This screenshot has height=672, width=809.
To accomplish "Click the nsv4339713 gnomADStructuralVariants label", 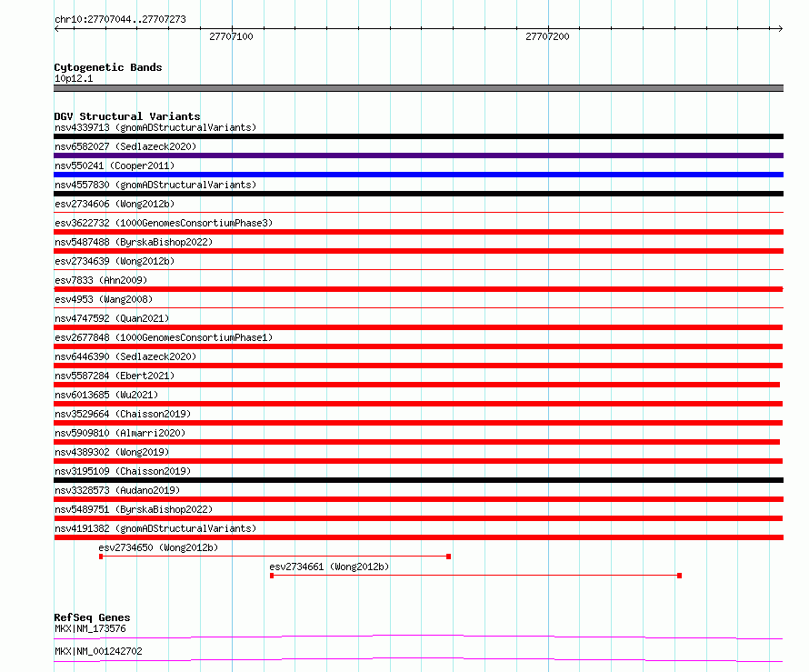I will coord(155,127).
